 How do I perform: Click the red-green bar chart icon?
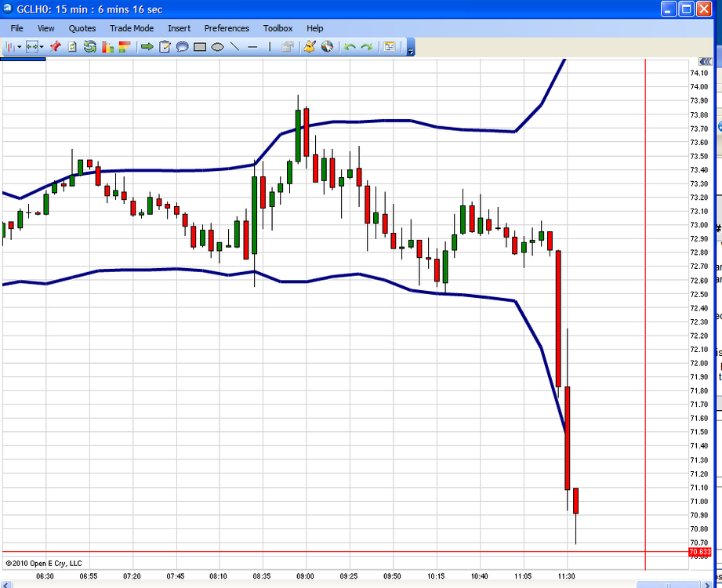tap(107, 46)
